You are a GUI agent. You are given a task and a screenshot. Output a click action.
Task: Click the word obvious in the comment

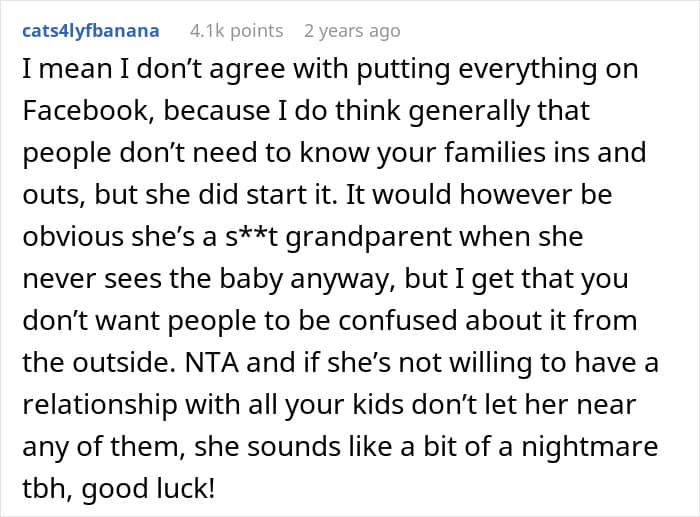point(72,237)
